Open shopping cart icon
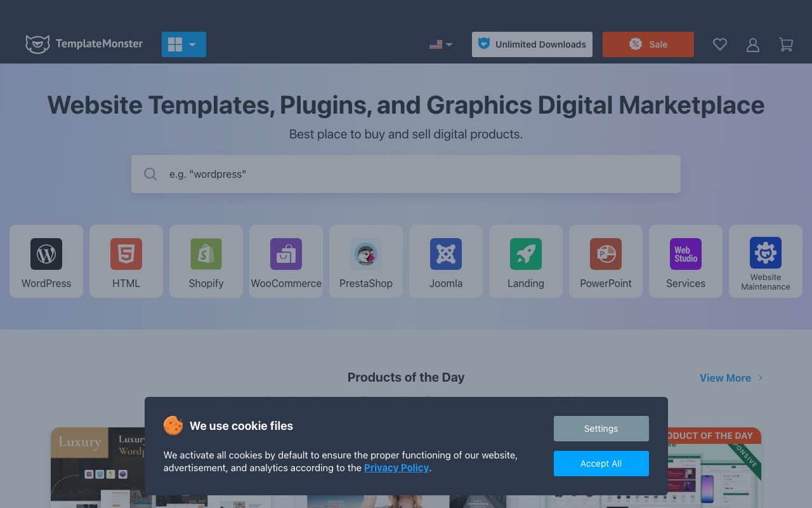Screen dimensions: 812x508 [x=786, y=44]
